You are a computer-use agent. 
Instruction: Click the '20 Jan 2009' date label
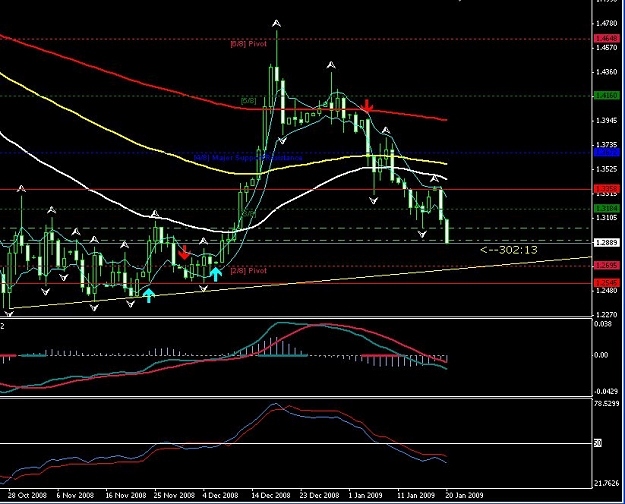pos(464,496)
